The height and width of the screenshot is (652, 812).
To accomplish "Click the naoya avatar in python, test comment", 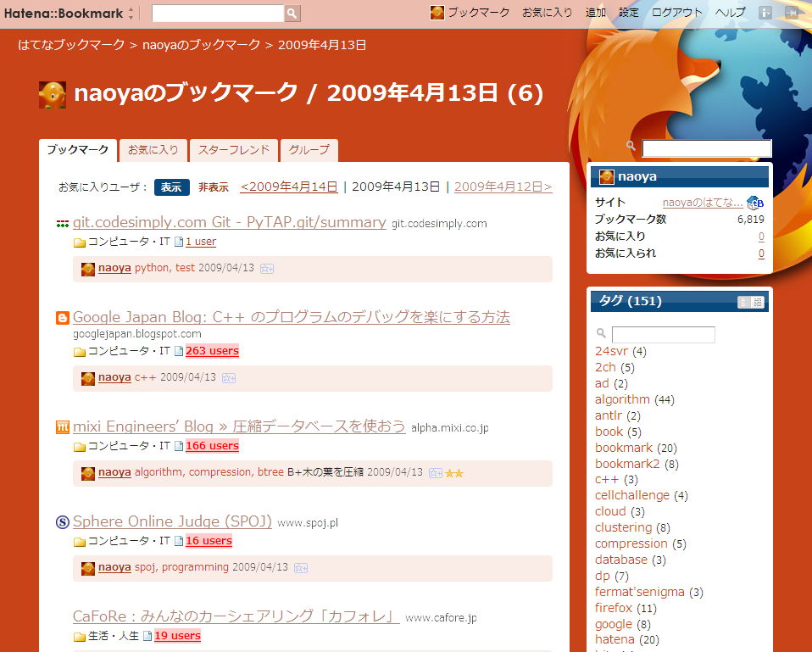I will pos(88,270).
